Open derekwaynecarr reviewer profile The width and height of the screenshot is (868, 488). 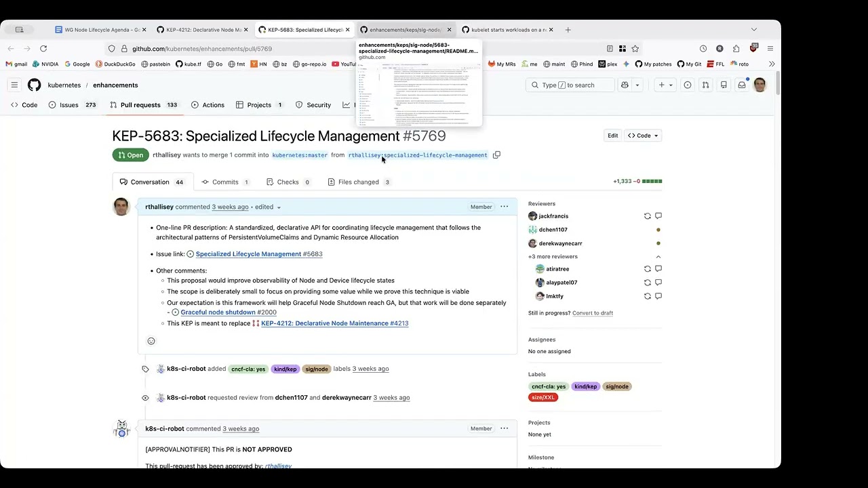click(560, 243)
